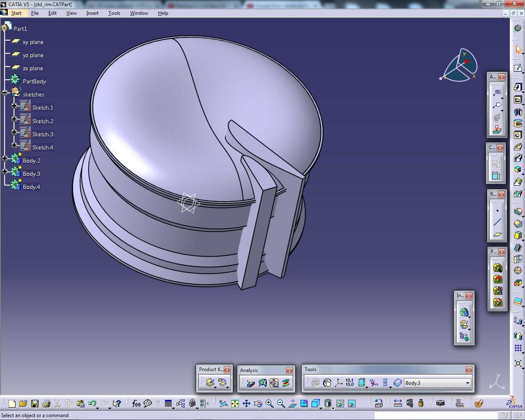Open the Formula f(x) tool
The width and height of the screenshot is (525, 420).
(x=136, y=404)
